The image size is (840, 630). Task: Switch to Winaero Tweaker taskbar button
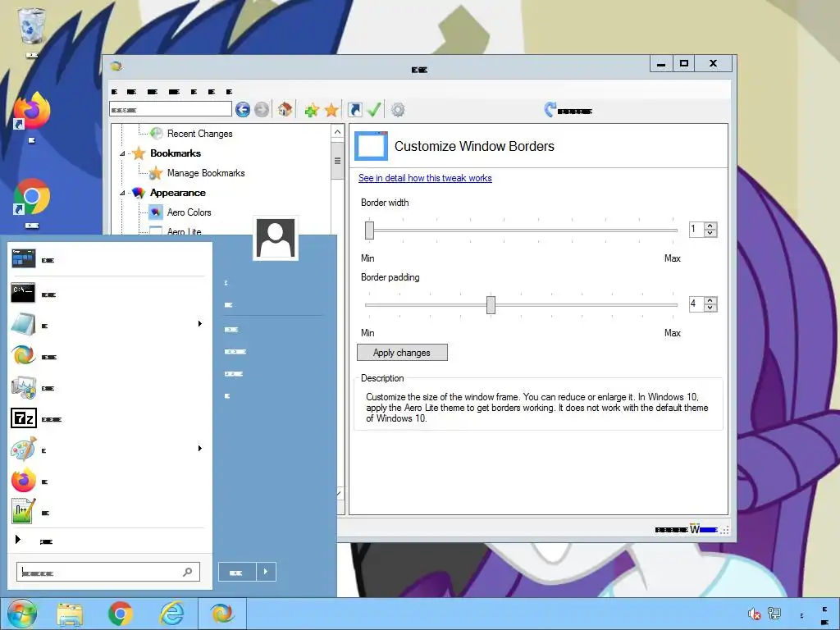[x=221, y=614]
